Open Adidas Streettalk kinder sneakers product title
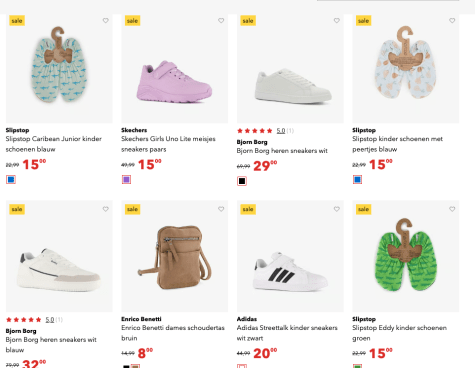Screen dimensions: 475x368 tap(287, 333)
